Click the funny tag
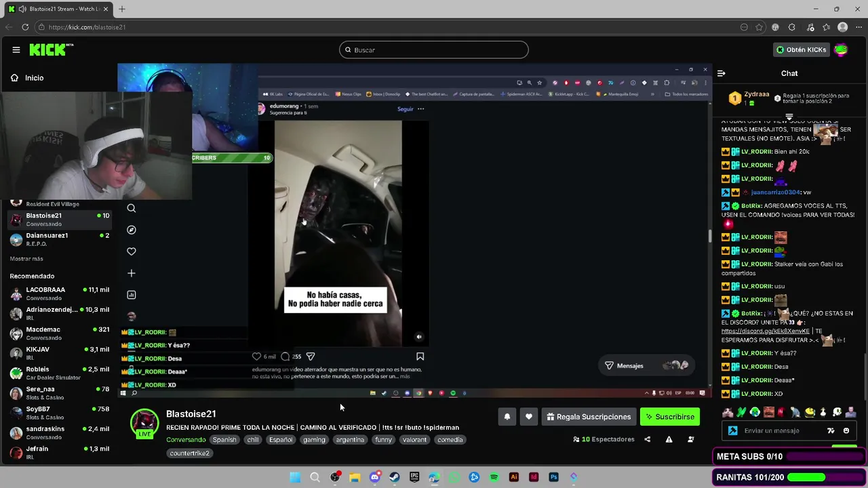 (x=383, y=440)
